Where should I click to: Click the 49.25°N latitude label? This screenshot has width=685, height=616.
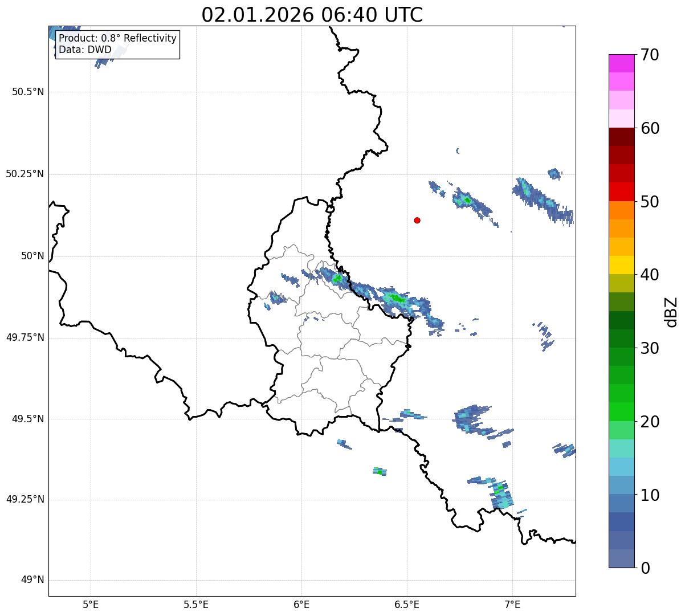[25, 499]
